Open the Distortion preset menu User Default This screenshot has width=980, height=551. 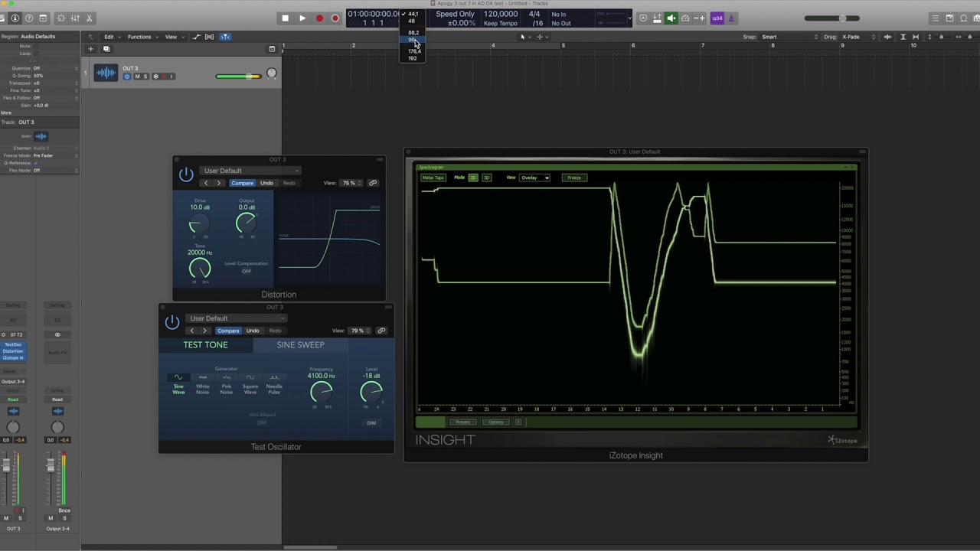[251, 171]
